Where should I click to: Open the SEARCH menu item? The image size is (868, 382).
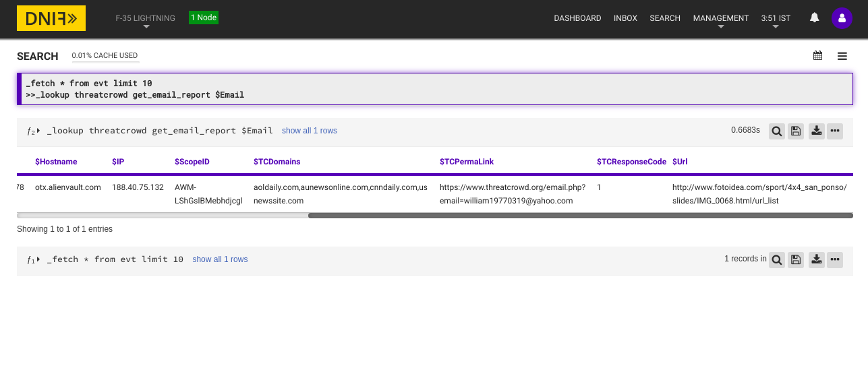coord(665,18)
